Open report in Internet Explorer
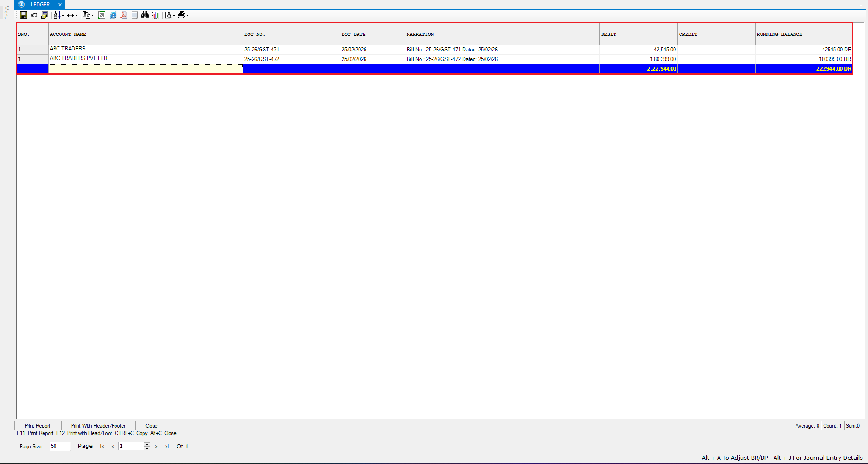 [113, 15]
